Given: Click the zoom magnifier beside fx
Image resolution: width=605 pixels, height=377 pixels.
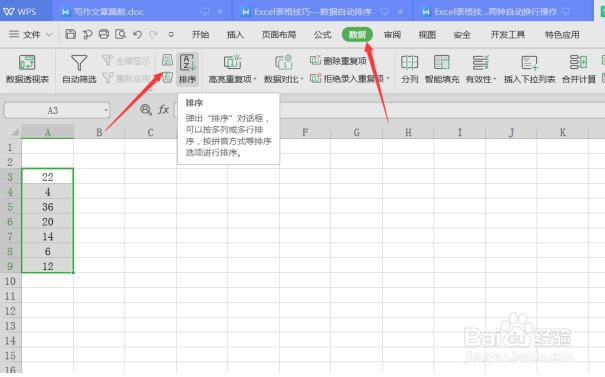Looking at the screenshot, I should pyautogui.click(x=146, y=110).
